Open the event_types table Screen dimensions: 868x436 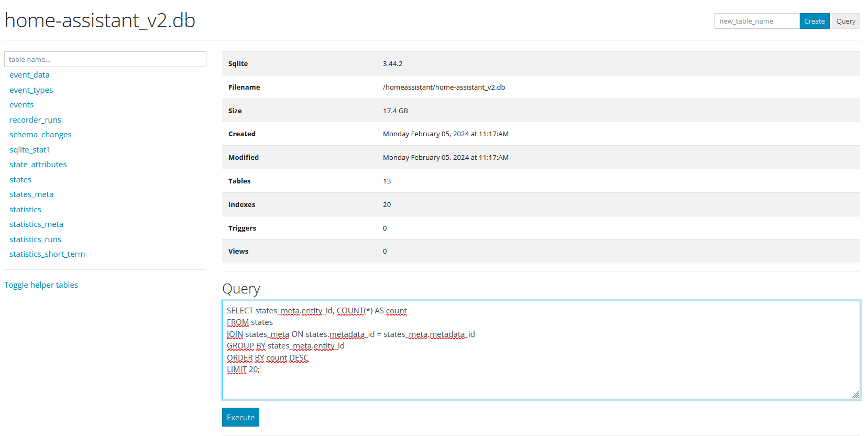(x=31, y=90)
